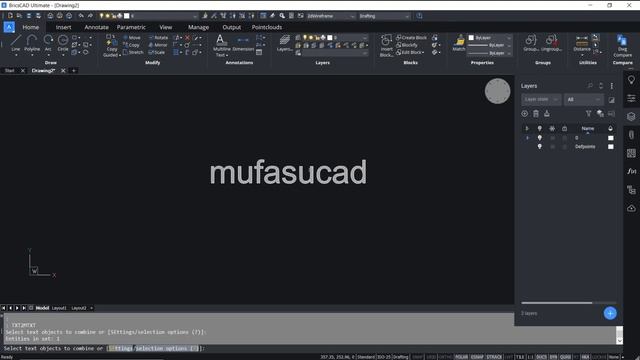Image resolution: width=640 pixels, height=360 pixels.
Task: Click the red Erase icon in Modify
Action: pyautogui.click(x=187, y=38)
